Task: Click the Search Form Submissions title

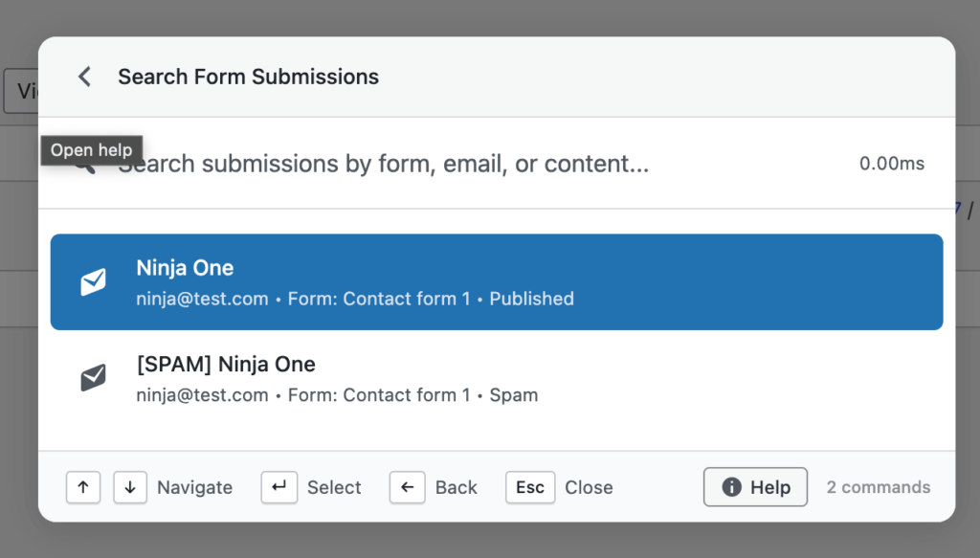Action: click(x=248, y=77)
